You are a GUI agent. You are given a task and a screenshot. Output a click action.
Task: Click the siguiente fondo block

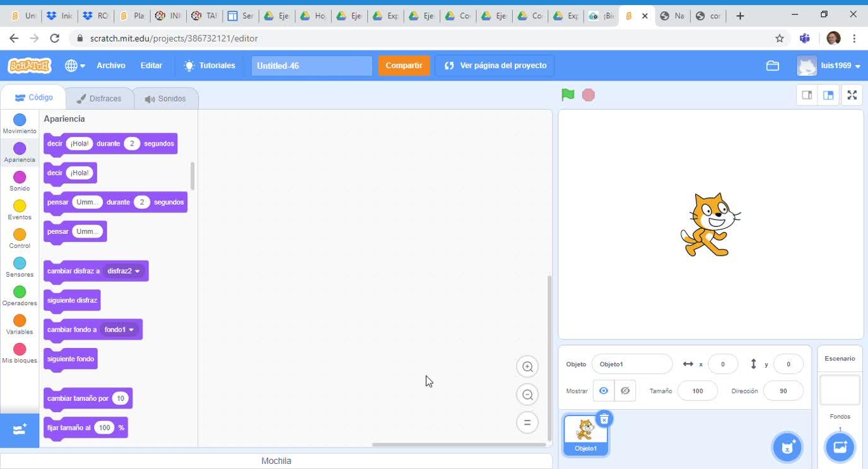71,359
